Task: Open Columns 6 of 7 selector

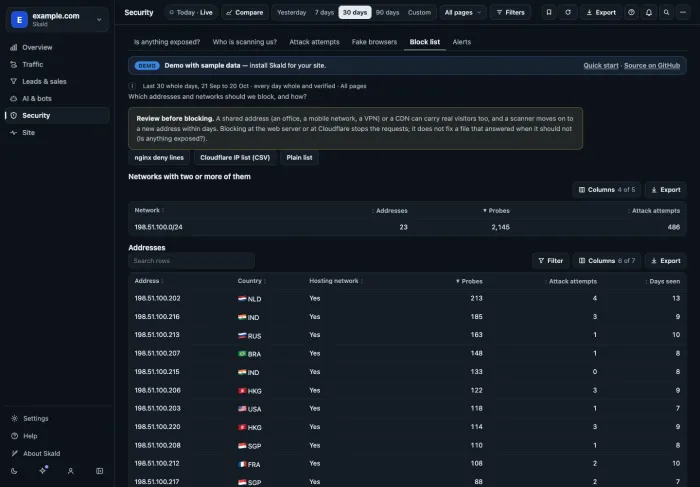Action: click(x=607, y=261)
